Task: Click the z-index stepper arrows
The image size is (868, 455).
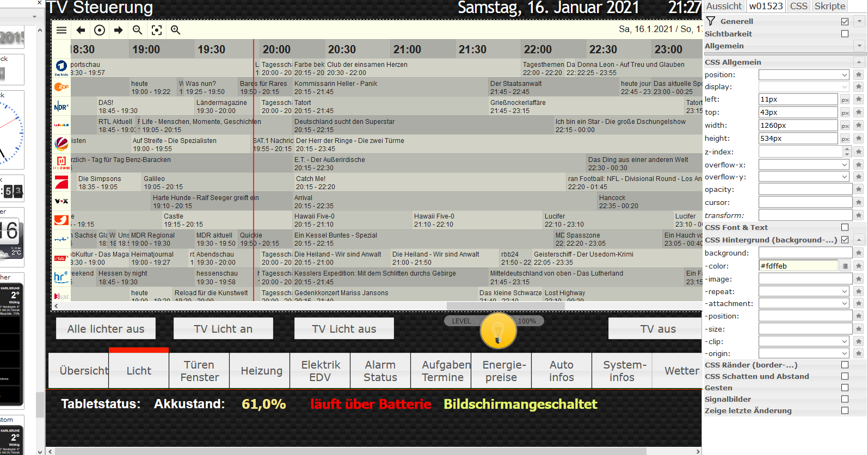Action: point(847,152)
